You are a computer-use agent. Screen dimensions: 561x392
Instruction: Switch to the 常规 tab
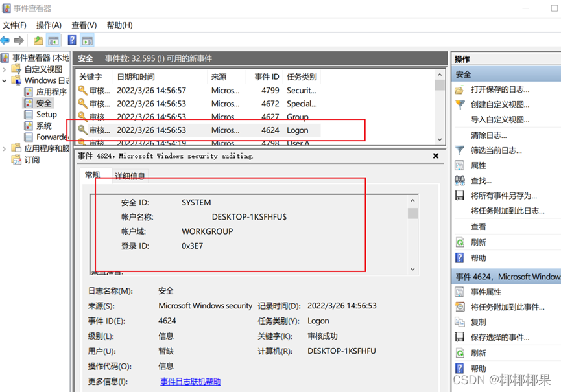click(92, 175)
